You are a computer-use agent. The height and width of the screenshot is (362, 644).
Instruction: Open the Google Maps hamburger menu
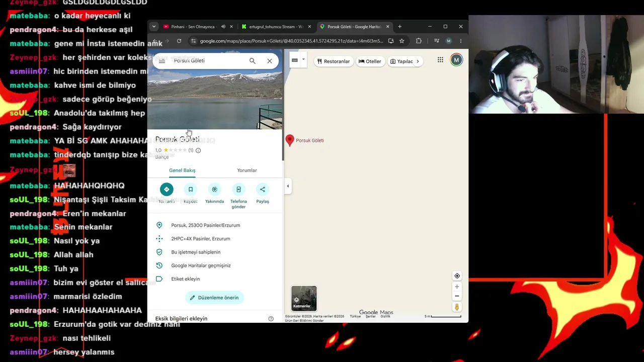click(x=162, y=61)
